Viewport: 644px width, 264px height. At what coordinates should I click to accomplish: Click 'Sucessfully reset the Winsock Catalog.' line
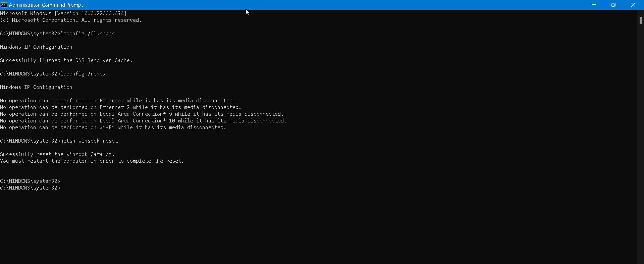[x=57, y=154]
